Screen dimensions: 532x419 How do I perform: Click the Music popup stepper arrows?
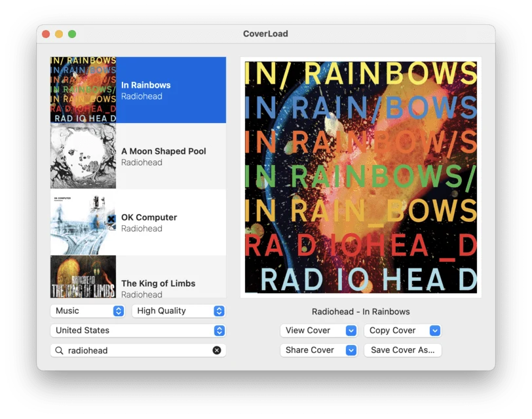pyautogui.click(x=119, y=311)
